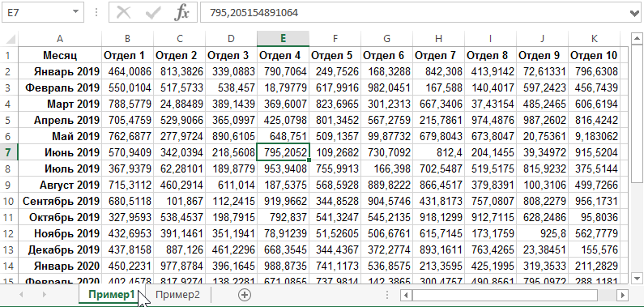Select column B header

[127, 39]
